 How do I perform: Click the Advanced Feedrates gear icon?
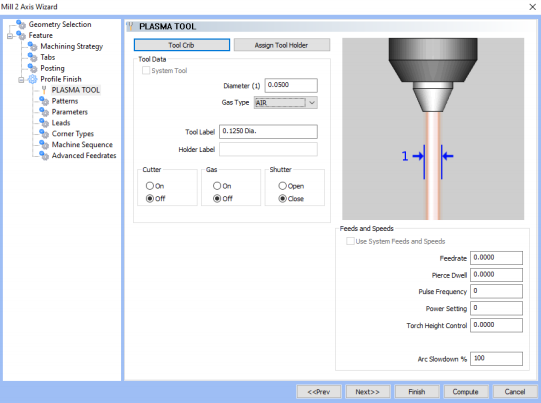click(x=44, y=156)
